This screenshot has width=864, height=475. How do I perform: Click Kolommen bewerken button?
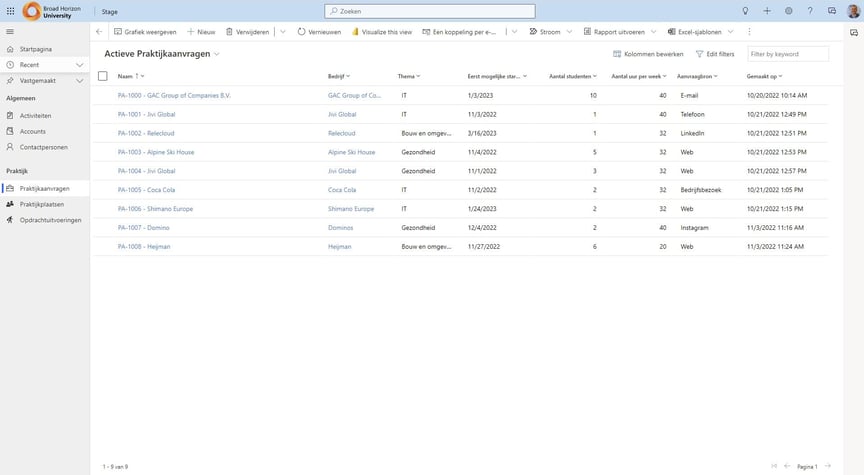(x=648, y=54)
